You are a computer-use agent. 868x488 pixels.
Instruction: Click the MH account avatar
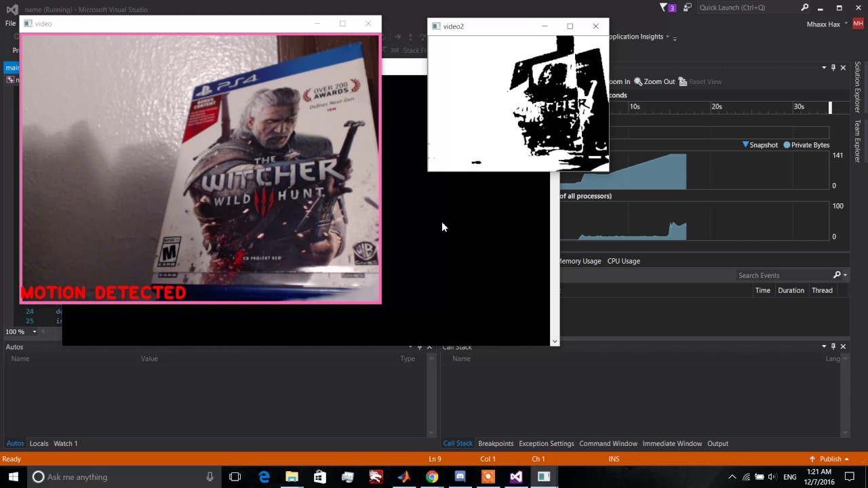tap(858, 24)
